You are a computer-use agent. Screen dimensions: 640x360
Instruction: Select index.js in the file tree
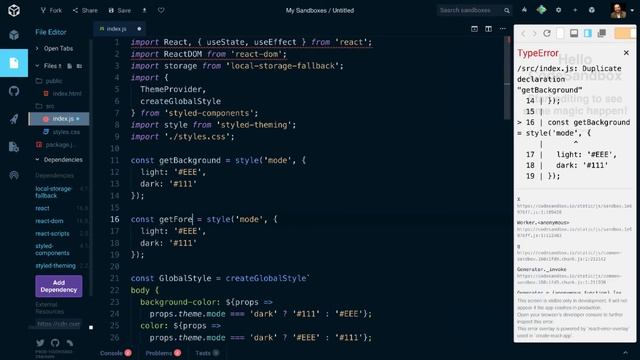click(x=59, y=119)
